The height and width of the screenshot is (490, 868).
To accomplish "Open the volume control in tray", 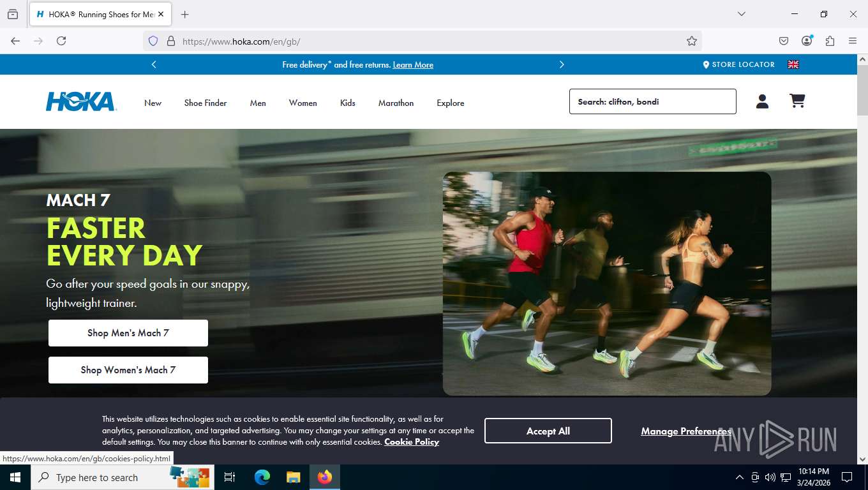I will click(x=770, y=477).
